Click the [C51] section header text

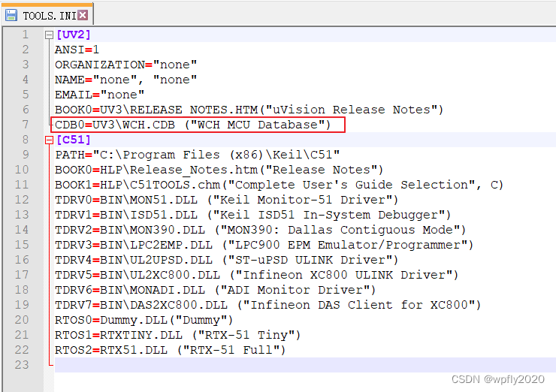(74, 140)
